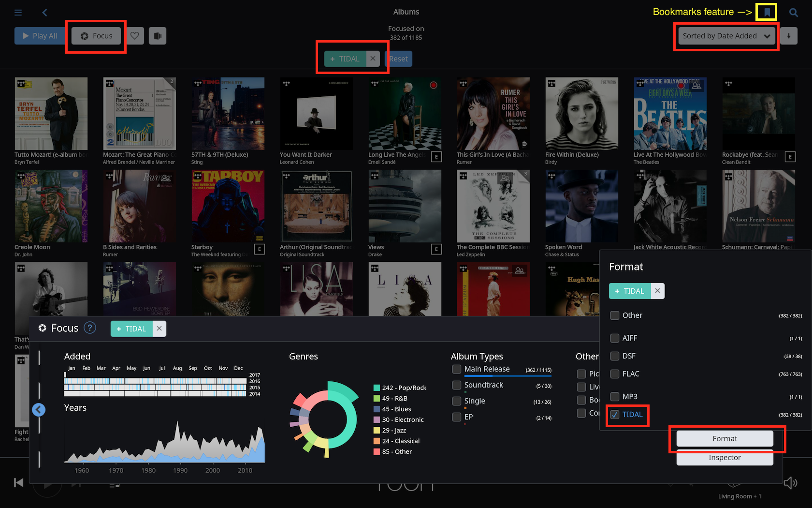Skip to previous track in the transport
This screenshot has width=812, height=508.
[19, 482]
